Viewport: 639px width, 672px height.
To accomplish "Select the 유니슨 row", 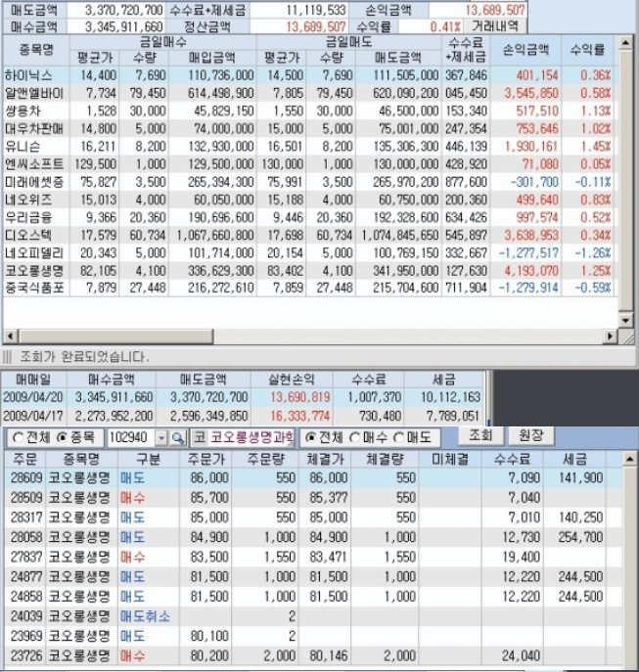I will tap(309, 147).
